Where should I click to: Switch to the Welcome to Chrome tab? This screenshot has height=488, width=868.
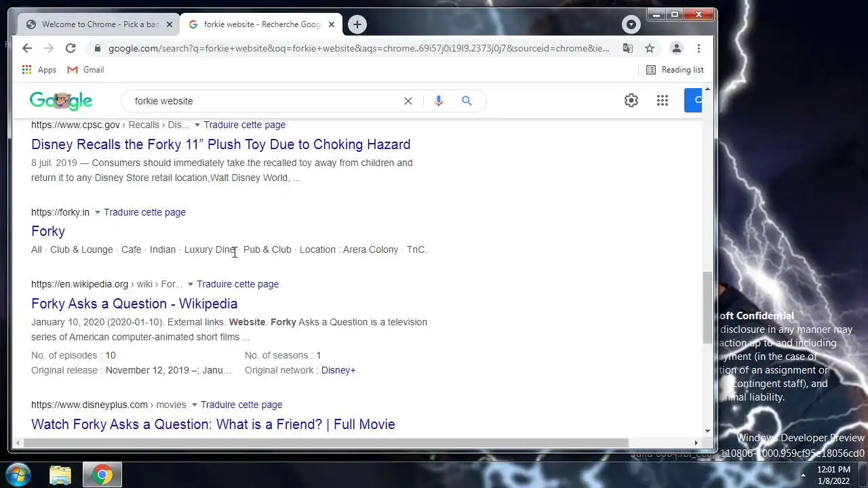(x=99, y=24)
